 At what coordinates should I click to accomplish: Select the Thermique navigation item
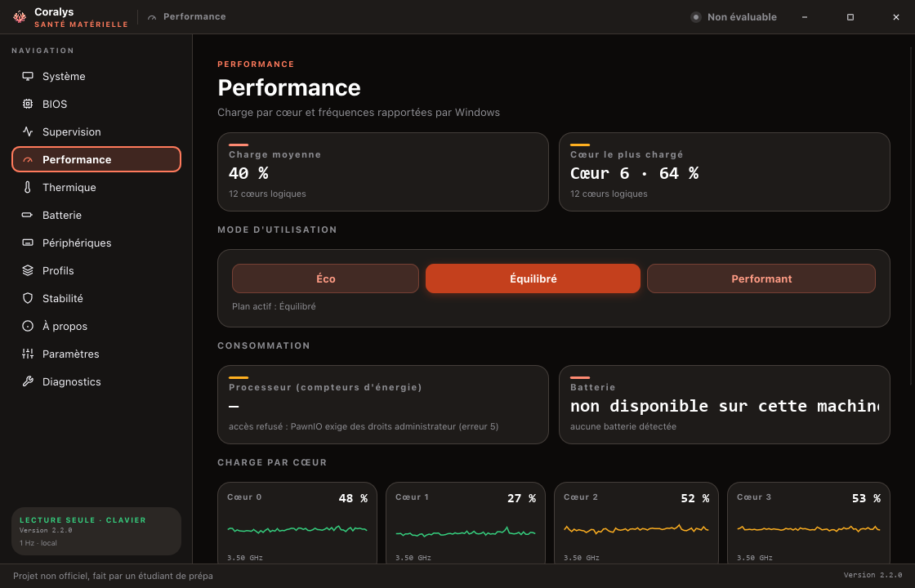[96, 187]
